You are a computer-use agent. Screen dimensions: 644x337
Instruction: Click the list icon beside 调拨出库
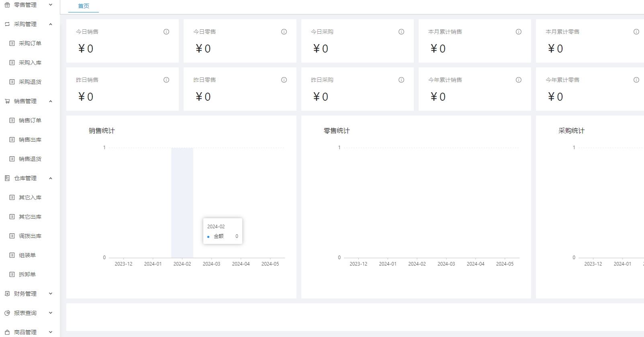12,236
